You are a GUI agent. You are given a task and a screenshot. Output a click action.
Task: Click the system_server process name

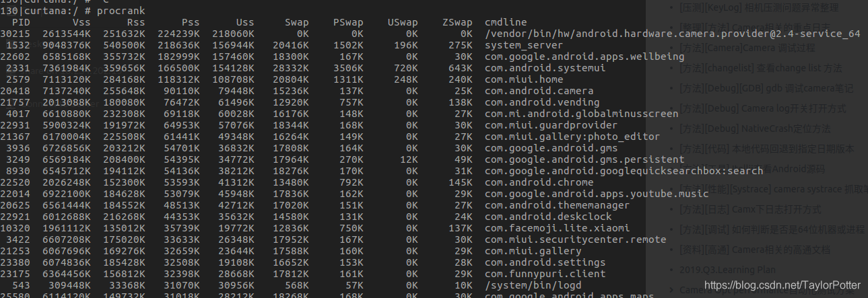(x=524, y=45)
